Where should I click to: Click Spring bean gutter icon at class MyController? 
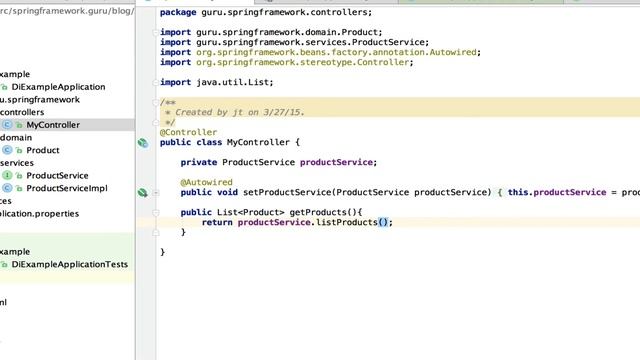point(143,143)
